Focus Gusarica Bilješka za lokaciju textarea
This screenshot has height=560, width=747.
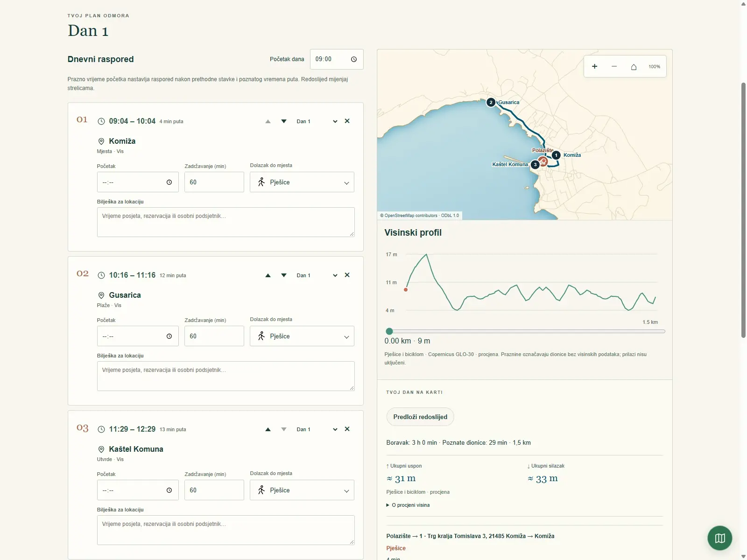click(226, 376)
